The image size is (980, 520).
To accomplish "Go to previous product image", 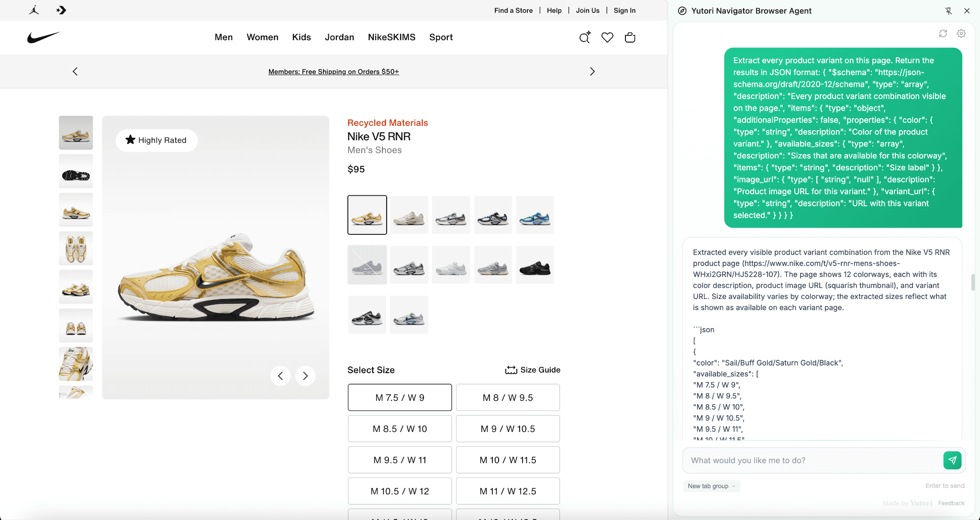I will coord(280,376).
